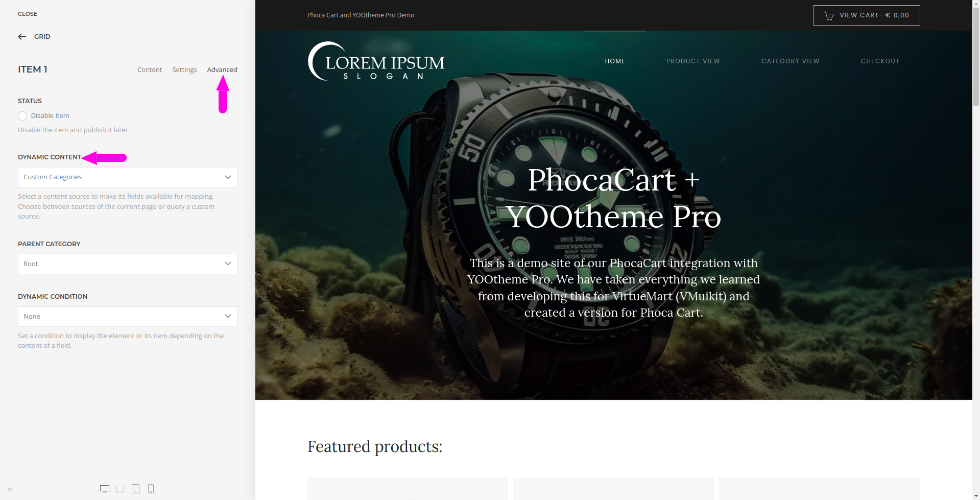Open the Dynamic Condition None dropdown
The height and width of the screenshot is (500, 980).
click(128, 317)
